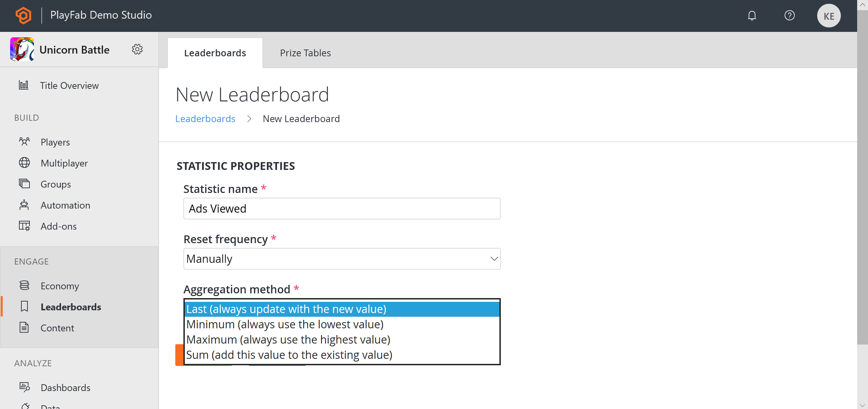
Task: Click the Players icon in BUILD section
Action: (24, 142)
